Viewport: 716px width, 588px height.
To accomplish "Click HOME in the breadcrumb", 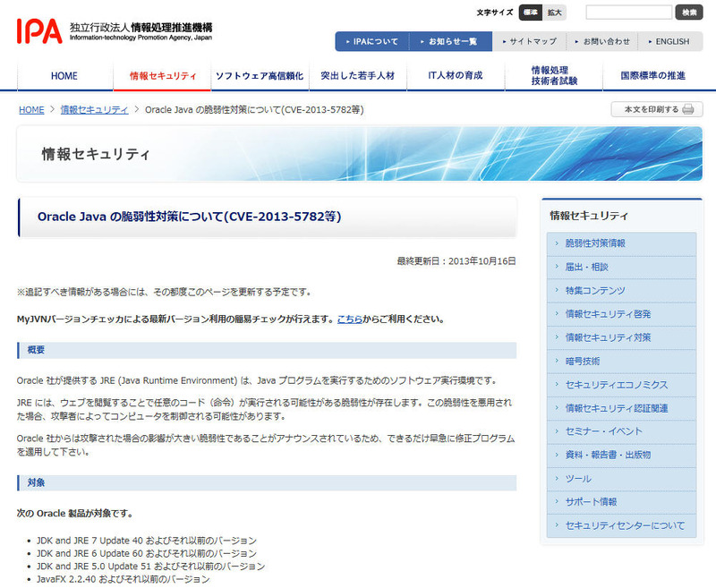I will (31, 109).
